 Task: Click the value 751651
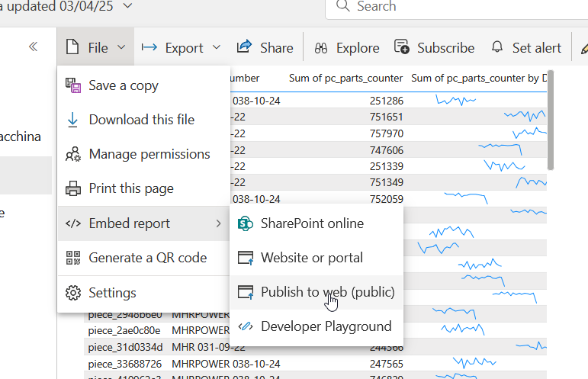point(386,117)
